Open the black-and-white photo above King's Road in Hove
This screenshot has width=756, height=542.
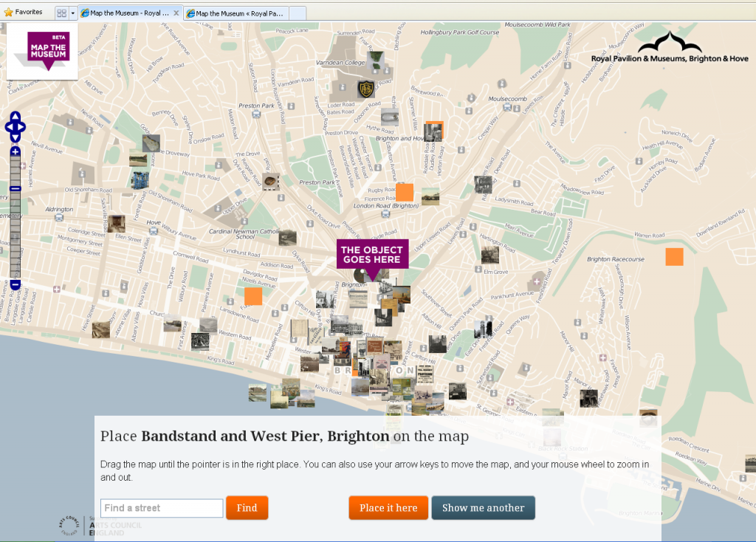click(x=200, y=341)
